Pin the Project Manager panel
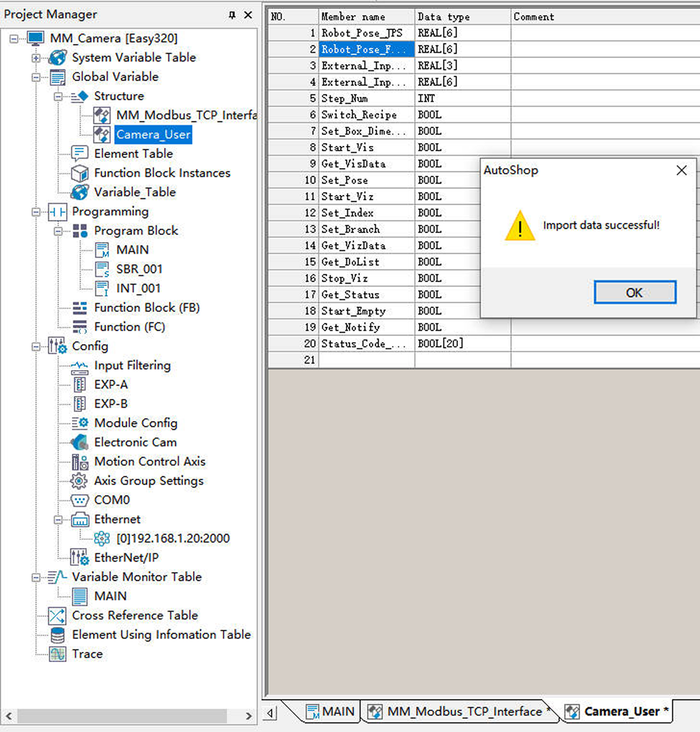 click(232, 15)
